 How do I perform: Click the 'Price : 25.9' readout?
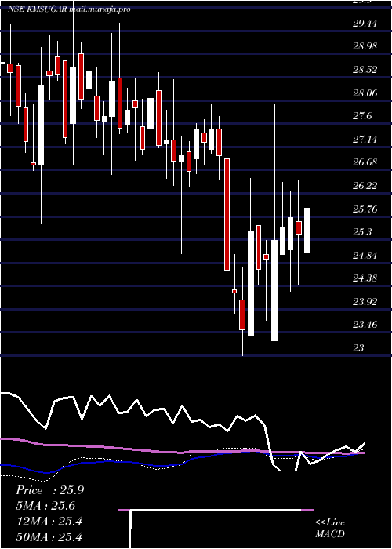tap(49, 490)
